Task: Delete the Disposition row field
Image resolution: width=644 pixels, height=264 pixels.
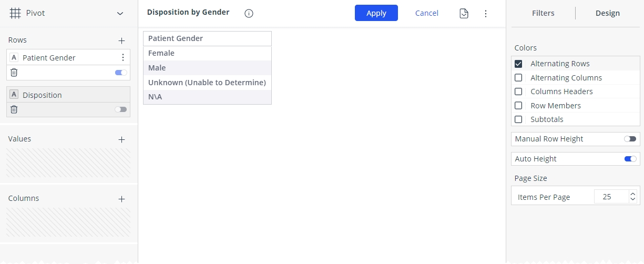Action: pos(14,109)
